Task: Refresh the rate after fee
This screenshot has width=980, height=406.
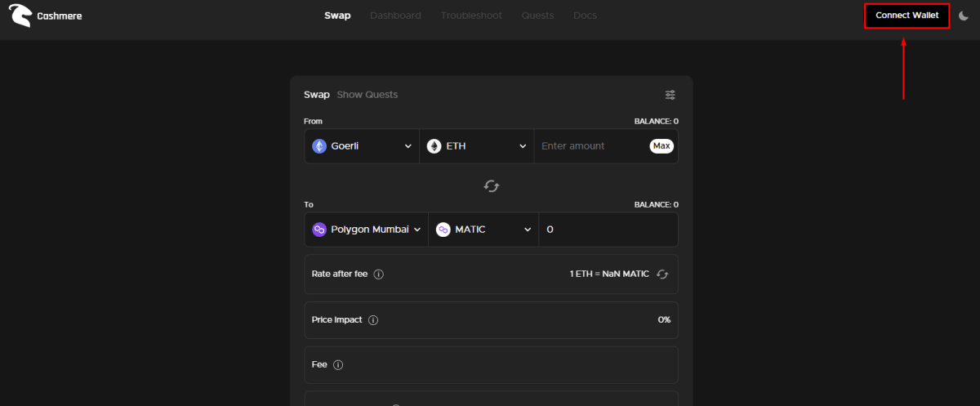Action: click(662, 274)
